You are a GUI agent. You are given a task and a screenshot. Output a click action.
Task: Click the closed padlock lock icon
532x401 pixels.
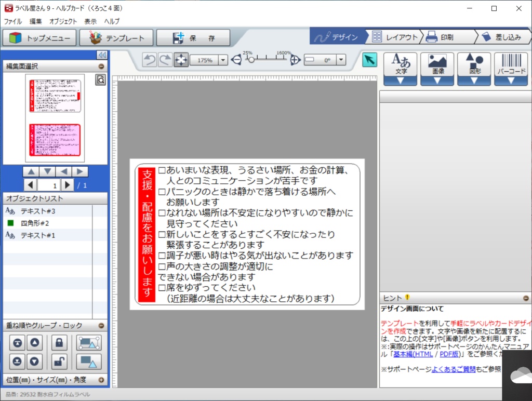[x=59, y=343]
